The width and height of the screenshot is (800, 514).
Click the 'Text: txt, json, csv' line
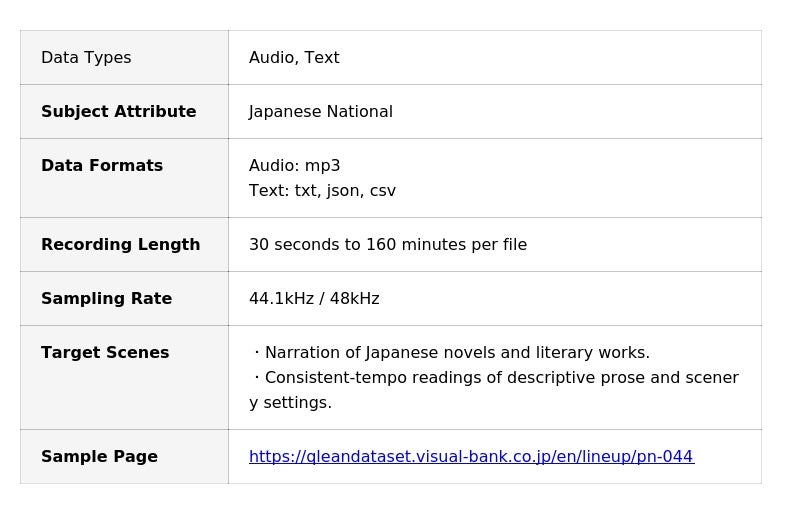(x=322, y=191)
